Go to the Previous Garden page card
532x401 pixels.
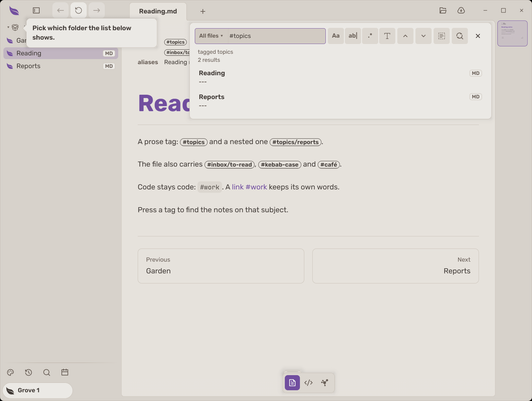221,266
